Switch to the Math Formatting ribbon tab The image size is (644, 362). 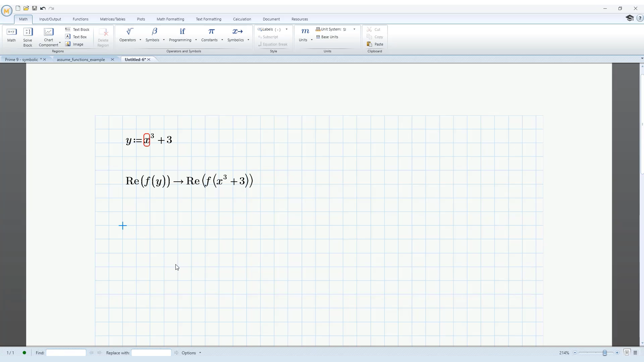click(x=170, y=19)
